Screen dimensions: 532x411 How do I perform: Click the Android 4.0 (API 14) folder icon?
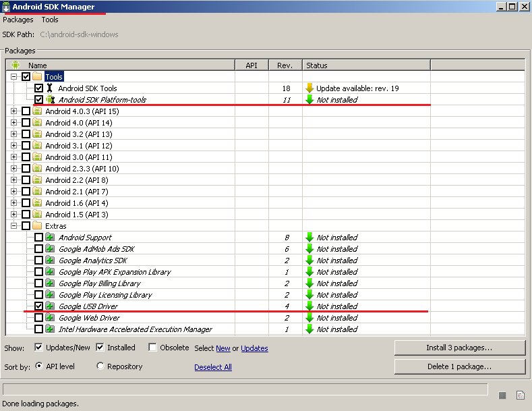[37, 123]
